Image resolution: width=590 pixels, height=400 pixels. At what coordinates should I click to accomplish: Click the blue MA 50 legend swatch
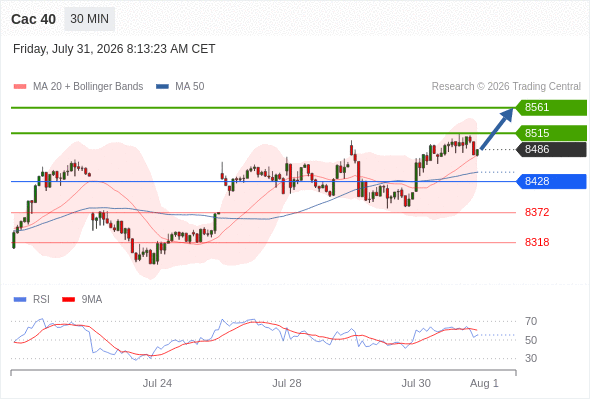pyautogui.click(x=162, y=87)
